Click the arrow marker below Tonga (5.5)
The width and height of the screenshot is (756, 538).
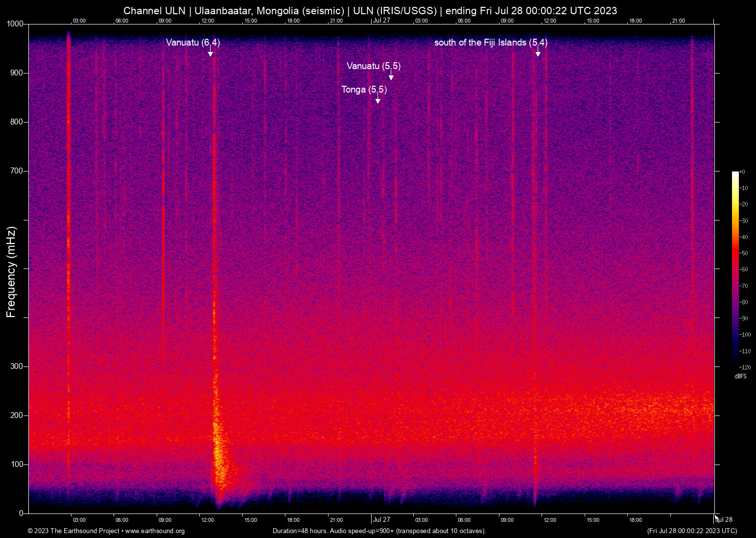coord(378,99)
